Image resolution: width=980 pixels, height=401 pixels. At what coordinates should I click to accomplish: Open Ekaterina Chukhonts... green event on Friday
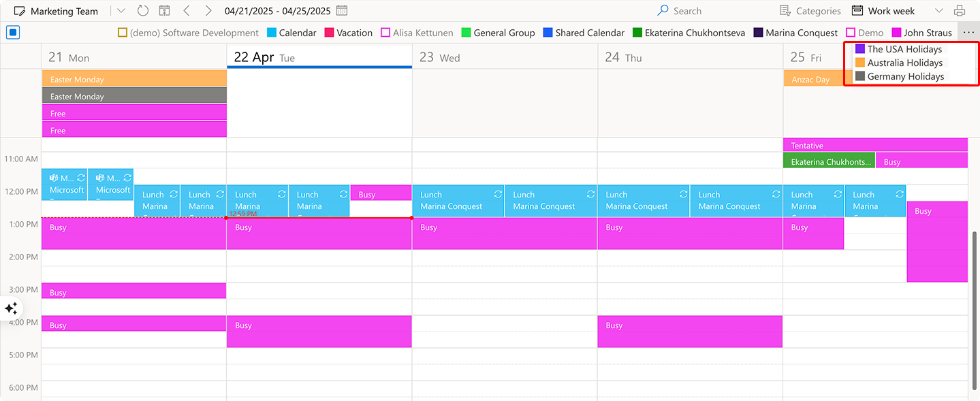click(829, 161)
